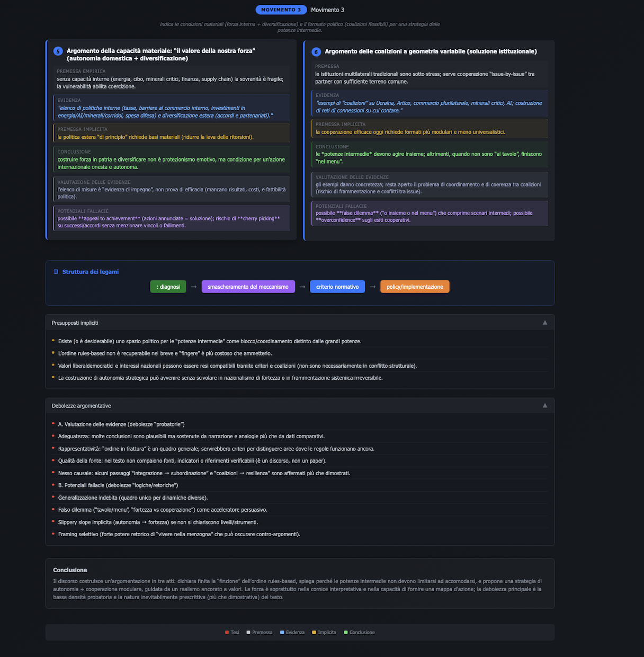Click the red Tesi legend swatch
The image size is (644, 657).
point(227,632)
